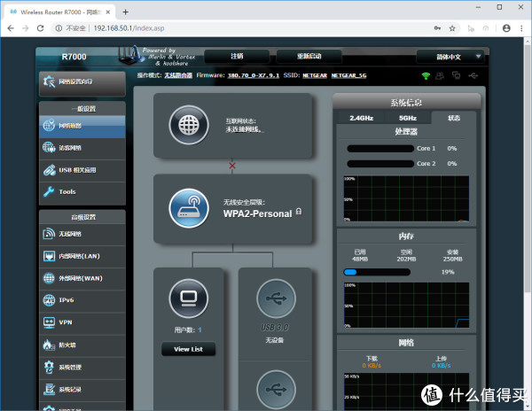Open the system administration menu item
532x411 pixels.
[x=82, y=368]
